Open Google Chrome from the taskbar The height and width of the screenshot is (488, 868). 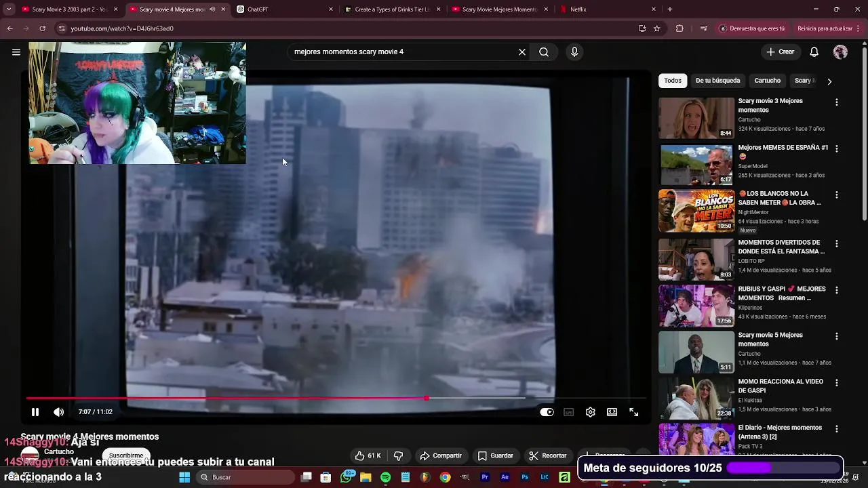pos(445,477)
